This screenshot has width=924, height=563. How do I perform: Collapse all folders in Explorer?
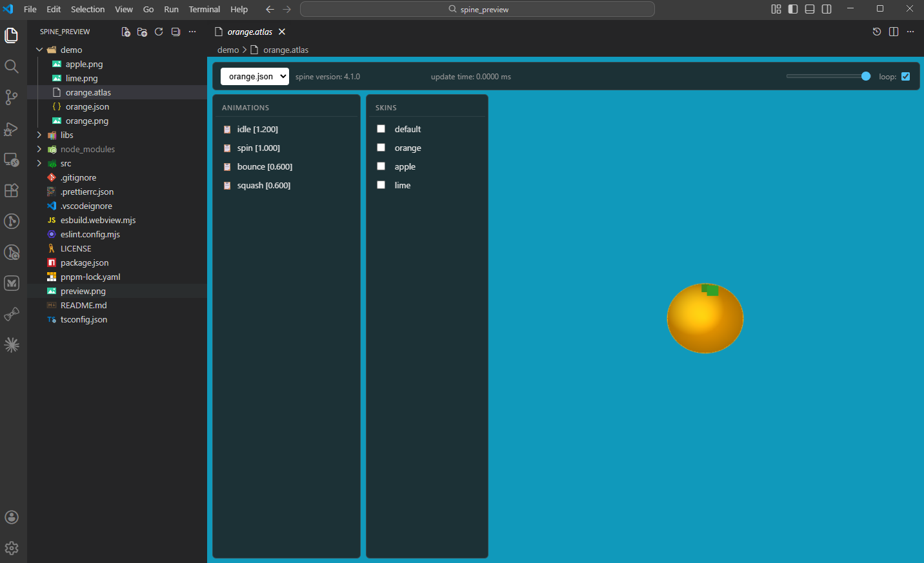(x=176, y=32)
